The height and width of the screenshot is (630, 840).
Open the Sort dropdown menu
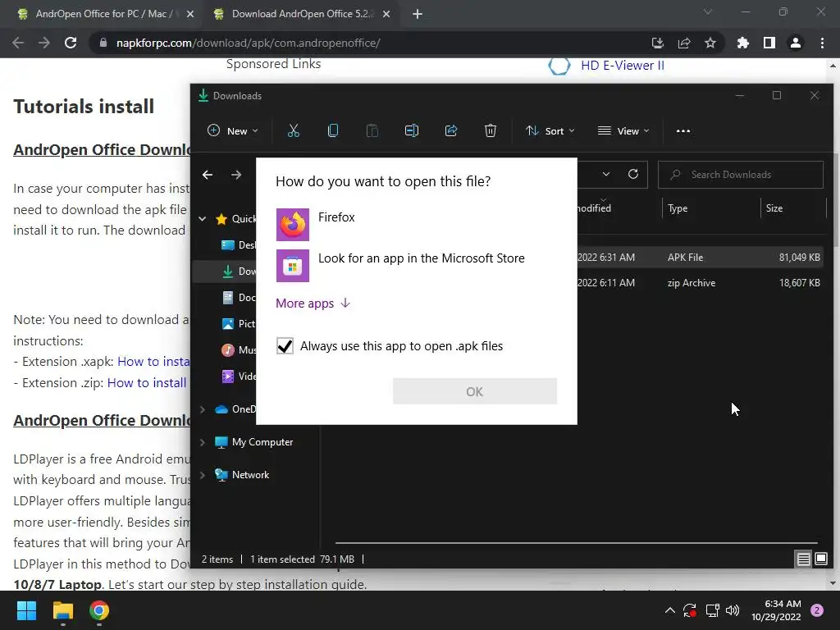point(550,130)
